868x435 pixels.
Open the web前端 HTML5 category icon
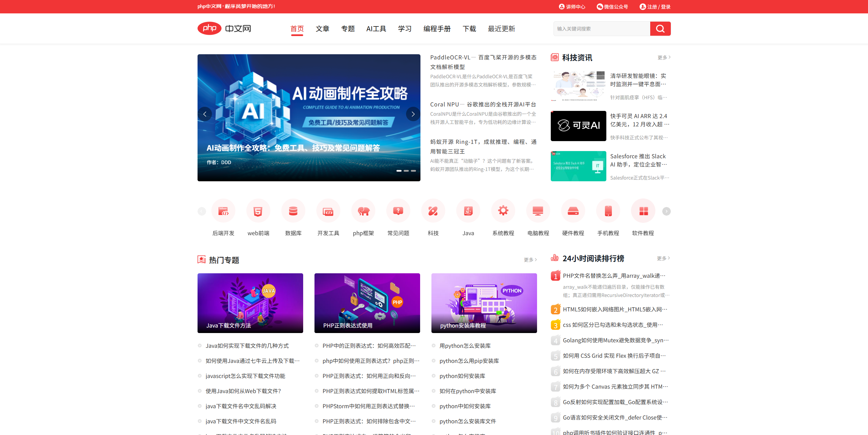click(258, 211)
